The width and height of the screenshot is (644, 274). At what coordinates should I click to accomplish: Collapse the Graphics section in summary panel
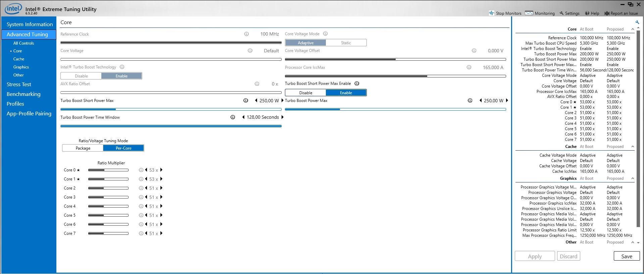click(633, 178)
